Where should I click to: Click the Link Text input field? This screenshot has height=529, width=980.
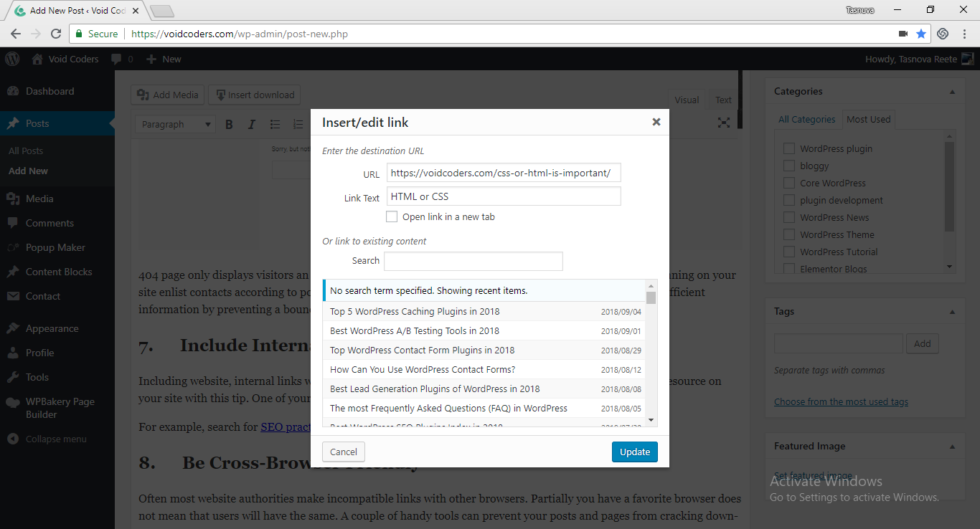click(504, 196)
